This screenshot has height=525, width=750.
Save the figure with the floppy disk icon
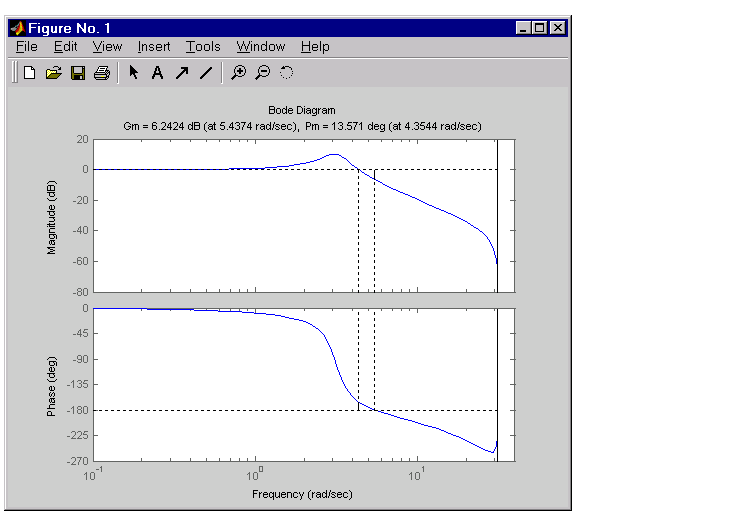[78, 73]
